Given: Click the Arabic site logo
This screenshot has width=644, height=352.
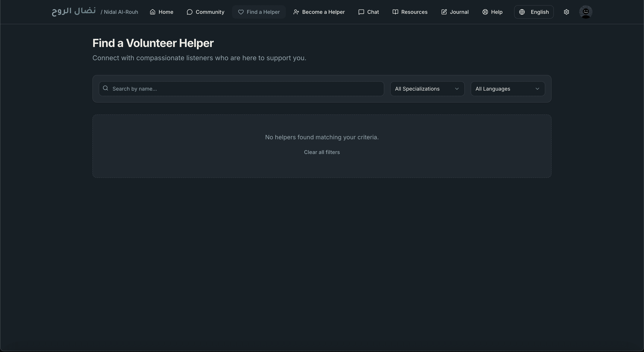Looking at the screenshot, I should tap(74, 12).
